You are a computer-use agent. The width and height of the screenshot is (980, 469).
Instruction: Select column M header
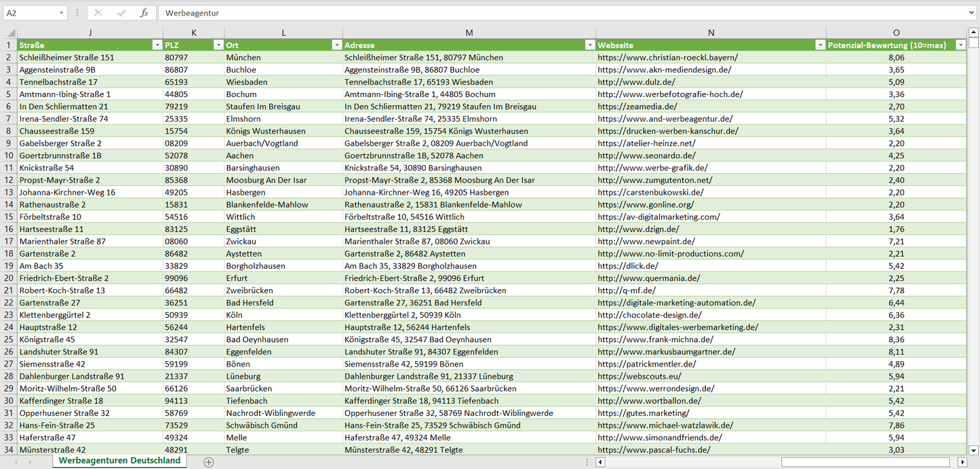pyautogui.click(x=469, y=33)
